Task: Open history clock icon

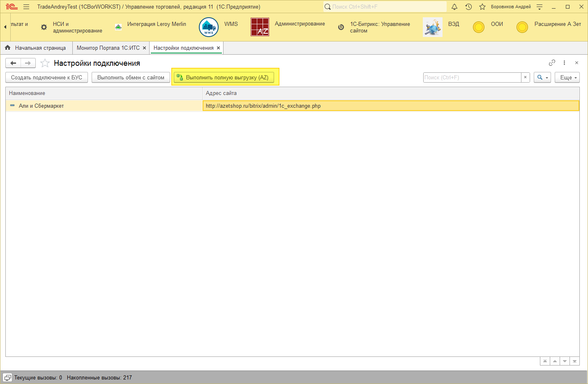Action: point(468,7)
